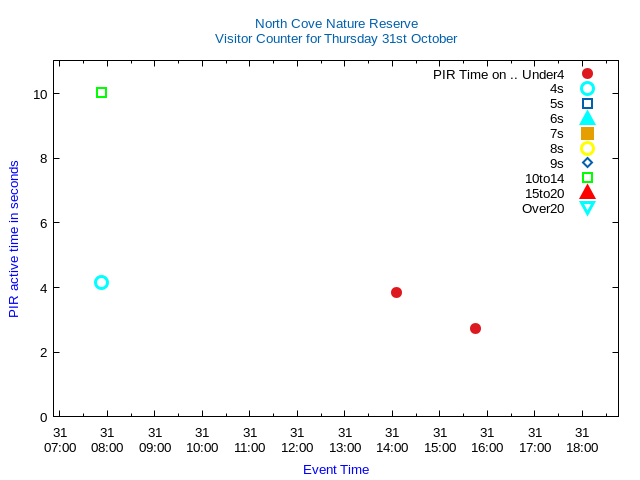Click the green square 10to14 legend marker
The width and height of the screenshot is (640, 480).
click(x=587, y=178)
